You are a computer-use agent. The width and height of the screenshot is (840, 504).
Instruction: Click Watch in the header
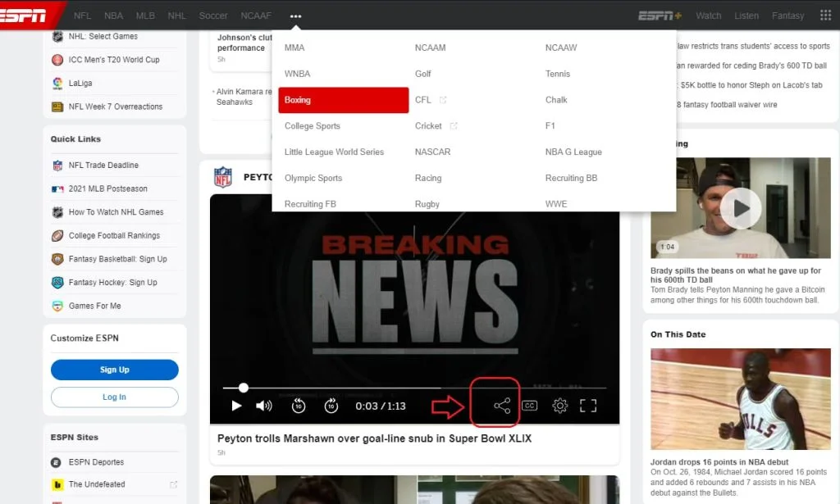[x=708, y=16]
